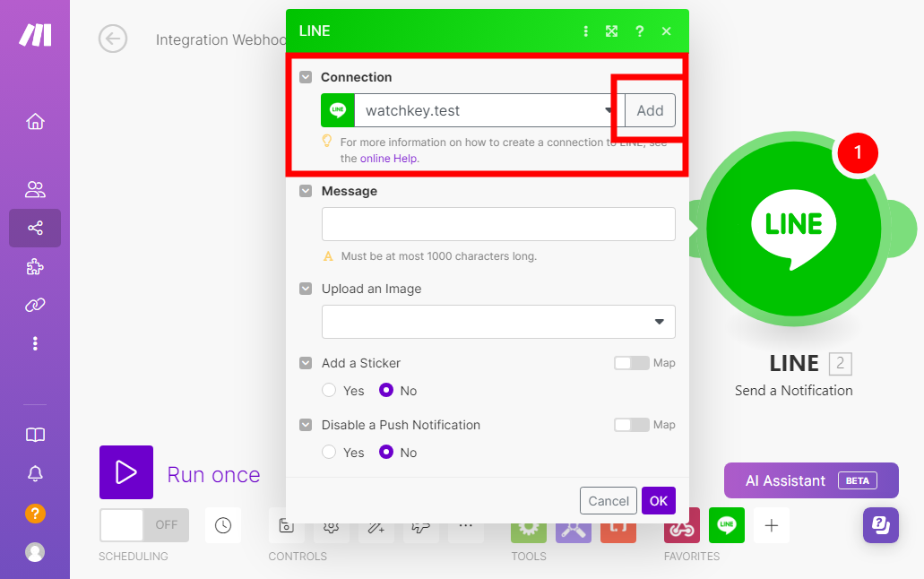Open the LINE dialog three-dot options menu
Screen dimensions: 924x579
(x=585, y=31)
